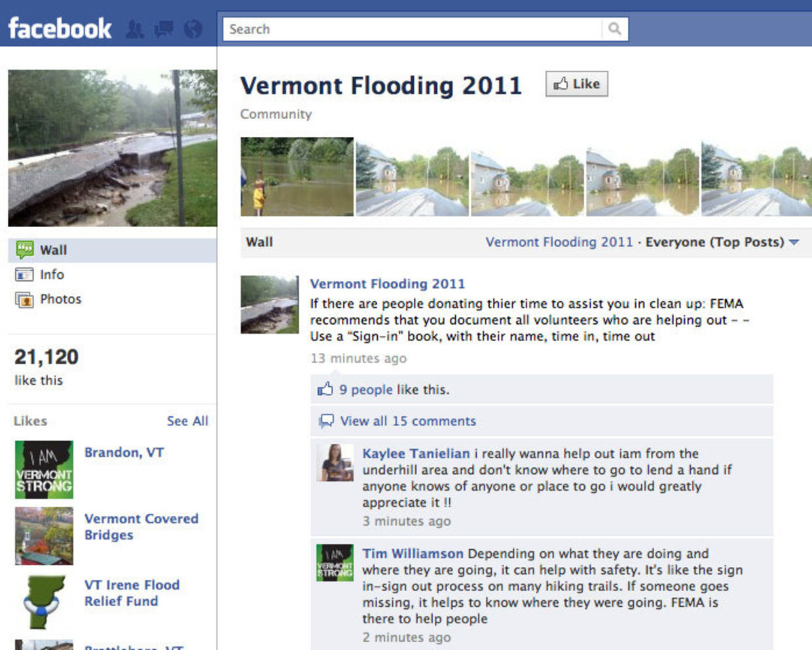The height and width of the screenshot is (650, 812).
Task: Like the Vermont Flooding 2011 page
Action: point(577,84)
